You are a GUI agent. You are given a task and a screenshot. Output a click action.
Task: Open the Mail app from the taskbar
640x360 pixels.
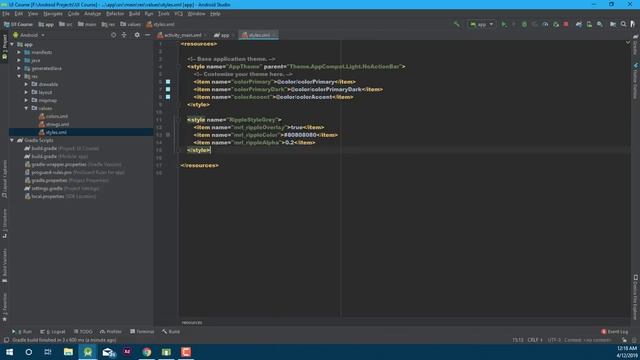(x=108, y=352)
